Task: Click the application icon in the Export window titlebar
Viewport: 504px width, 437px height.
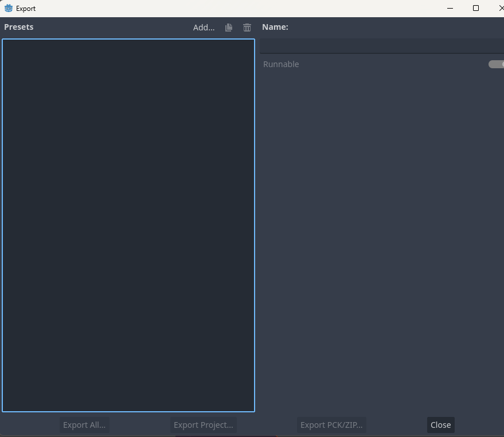Action: (x=7, y=8)
